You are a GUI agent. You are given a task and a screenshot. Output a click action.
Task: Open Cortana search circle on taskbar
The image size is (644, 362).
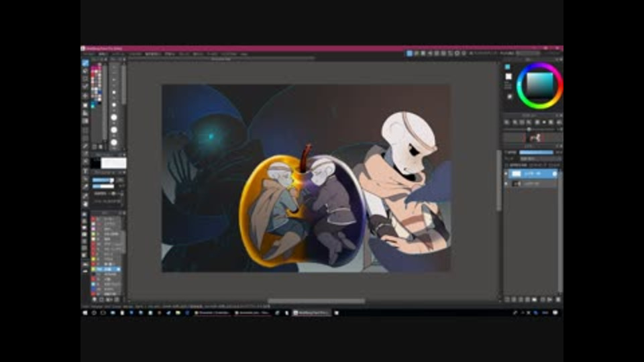pyautogui.click(x=94, y=313)
